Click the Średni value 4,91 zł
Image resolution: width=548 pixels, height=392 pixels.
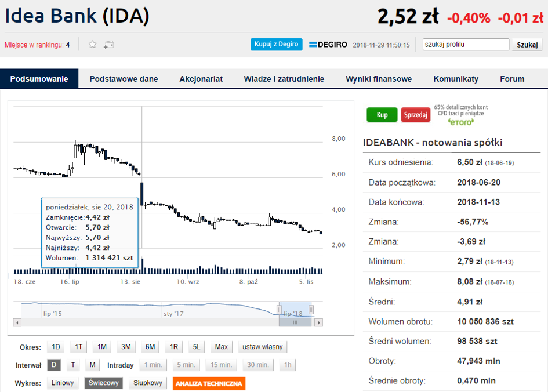[470, 302]
